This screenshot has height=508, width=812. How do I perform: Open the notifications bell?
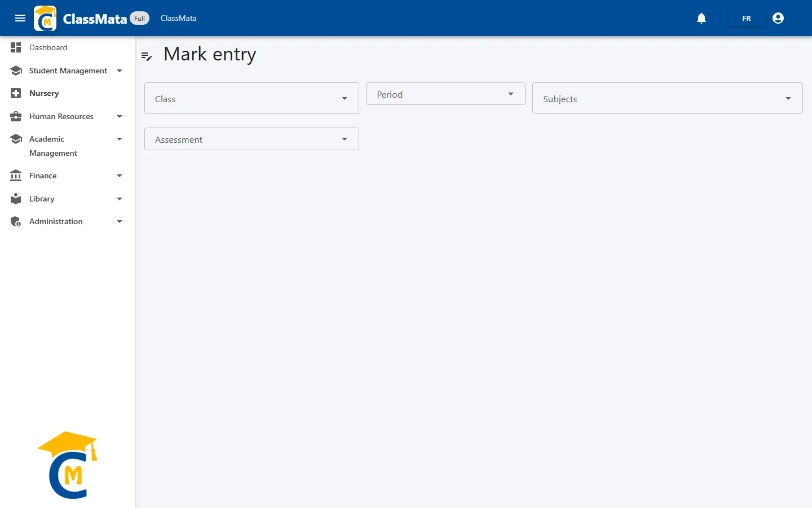pos(701,18)
